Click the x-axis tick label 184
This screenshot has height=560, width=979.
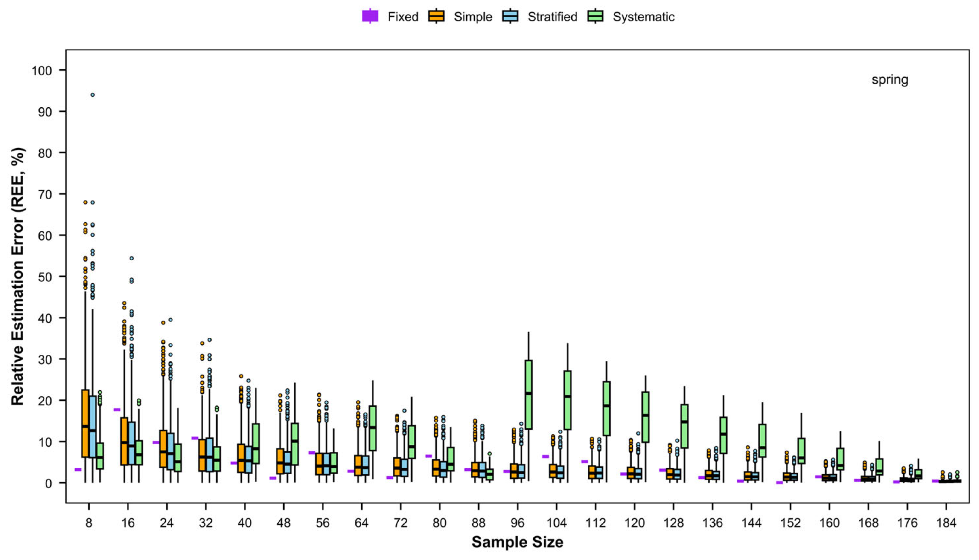pos(946,523)
